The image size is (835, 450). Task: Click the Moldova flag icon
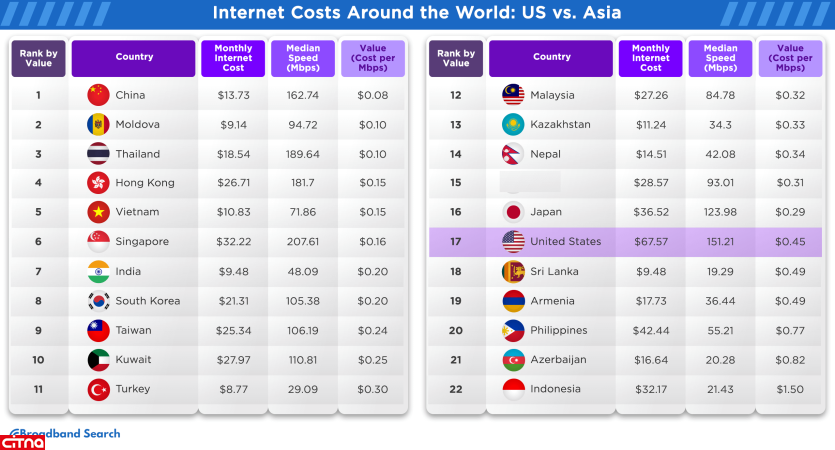pyautogui.click(x=98, y=125)
